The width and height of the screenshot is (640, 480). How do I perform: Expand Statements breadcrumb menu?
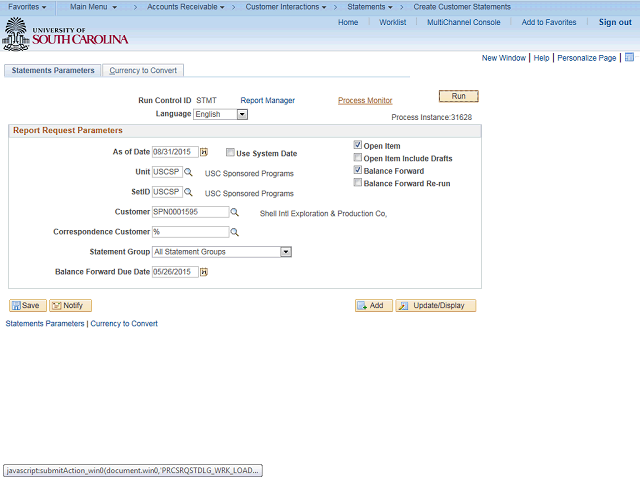[370, 7]
